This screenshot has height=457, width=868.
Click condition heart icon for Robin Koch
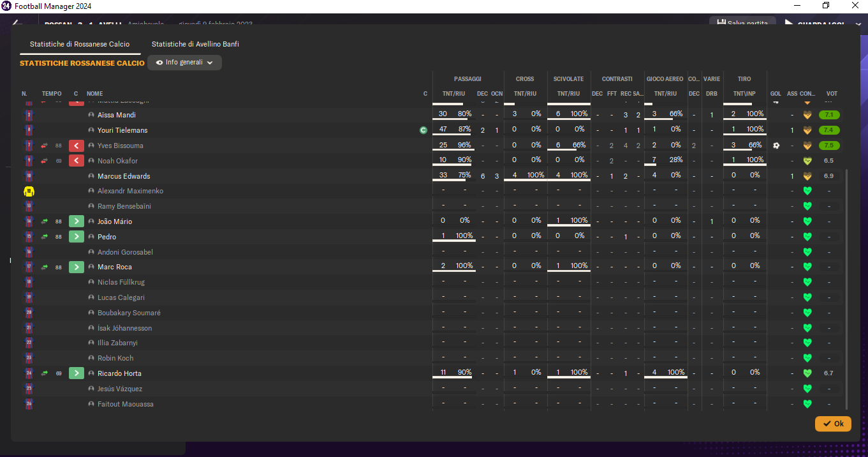click(807, 358)
